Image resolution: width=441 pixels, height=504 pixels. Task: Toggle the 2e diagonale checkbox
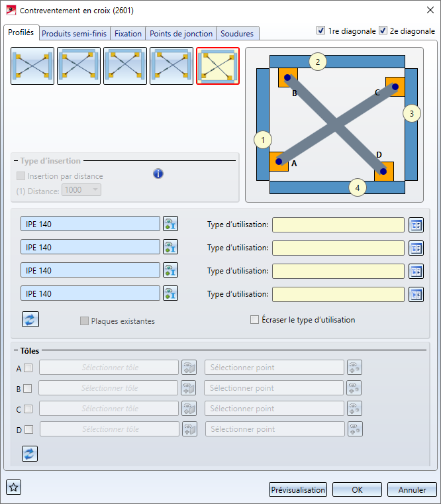pyautogui.click(x=383, y=30)
